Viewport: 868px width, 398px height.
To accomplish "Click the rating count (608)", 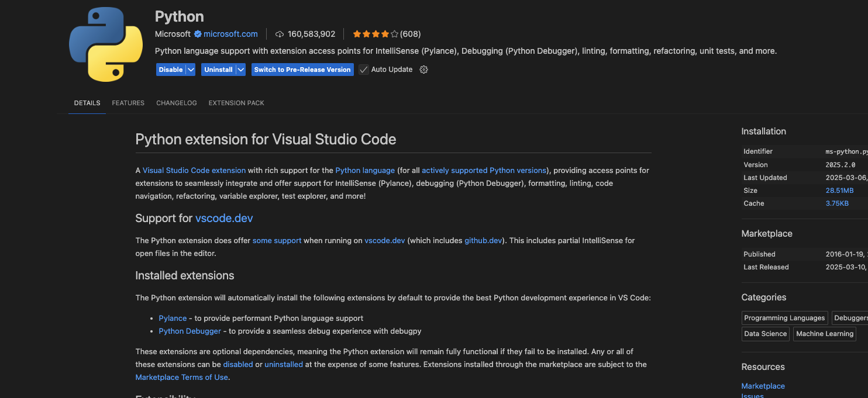I will point(411,34).
